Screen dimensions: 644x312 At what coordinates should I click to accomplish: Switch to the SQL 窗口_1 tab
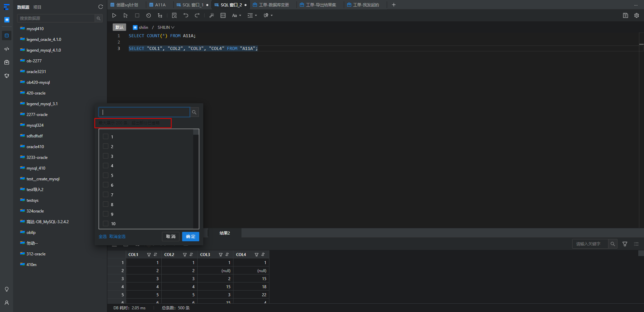[x=192, y=5]
